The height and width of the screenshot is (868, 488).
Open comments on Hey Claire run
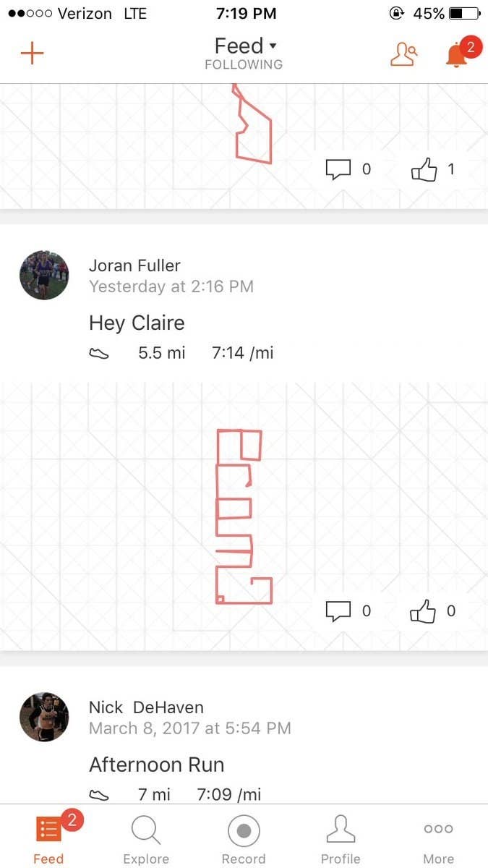coord(348,611)
